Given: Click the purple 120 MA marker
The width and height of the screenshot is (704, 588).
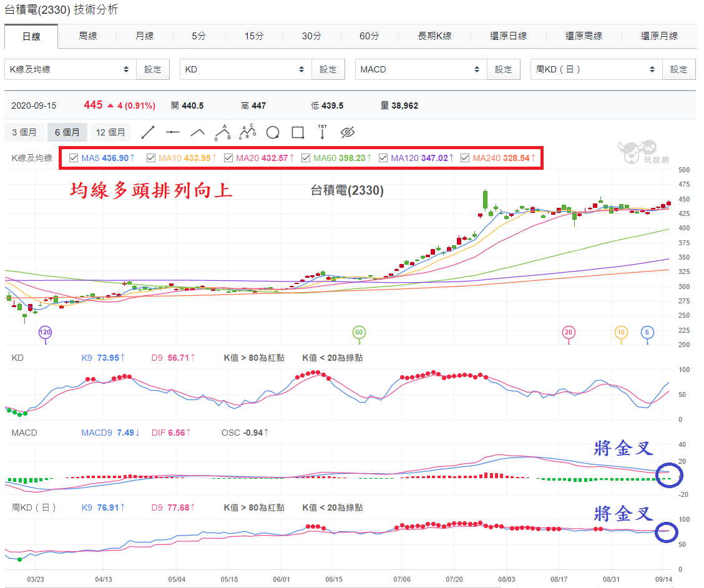Looking at the screenshot, I should (45, 333).
